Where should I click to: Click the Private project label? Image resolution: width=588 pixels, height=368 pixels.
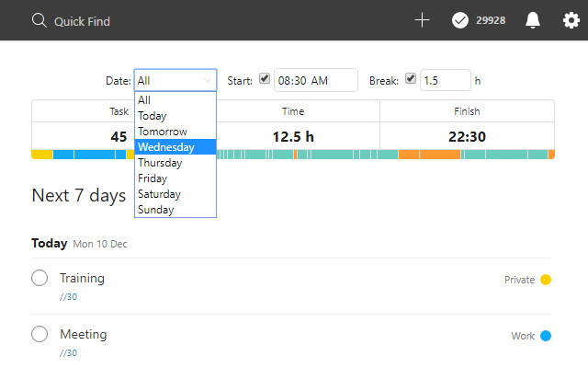pos(519,280)
